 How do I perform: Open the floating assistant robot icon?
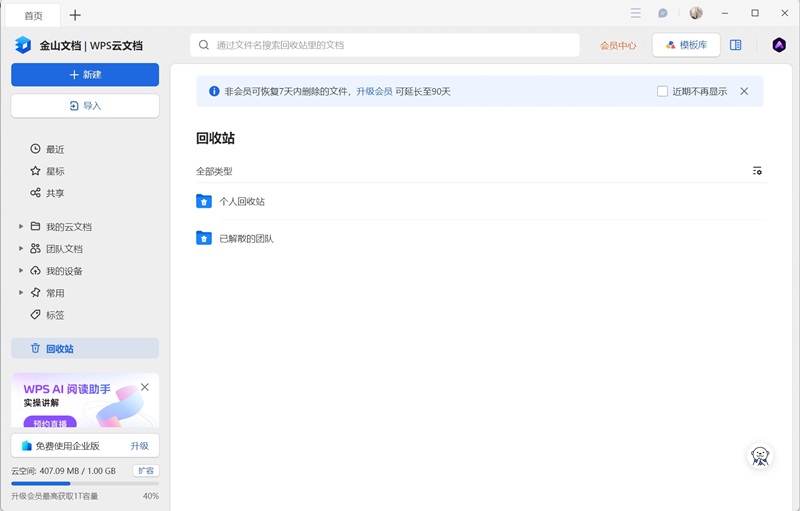761,456
